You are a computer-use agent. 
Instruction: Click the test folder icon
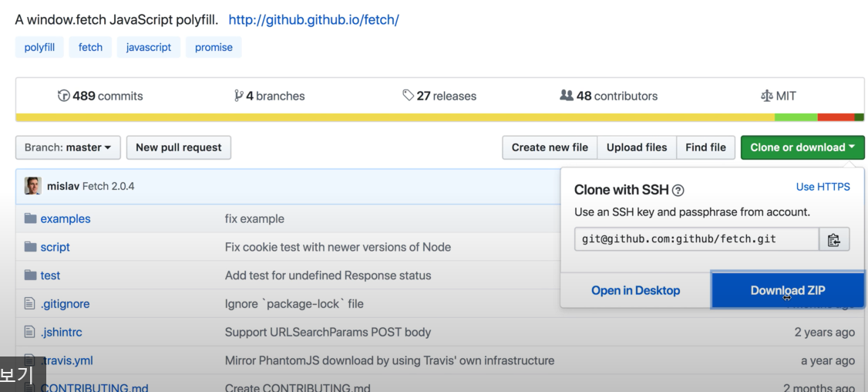(x=31, y=275)
